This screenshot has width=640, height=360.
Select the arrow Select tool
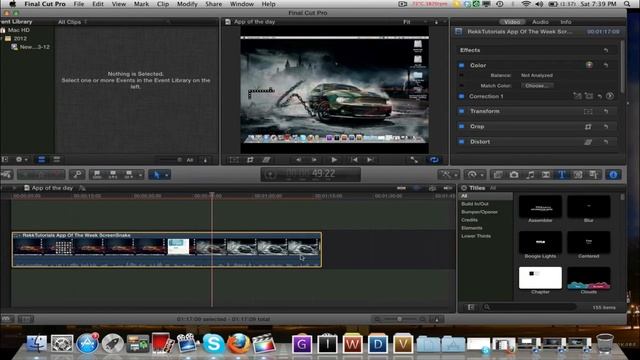156,175
